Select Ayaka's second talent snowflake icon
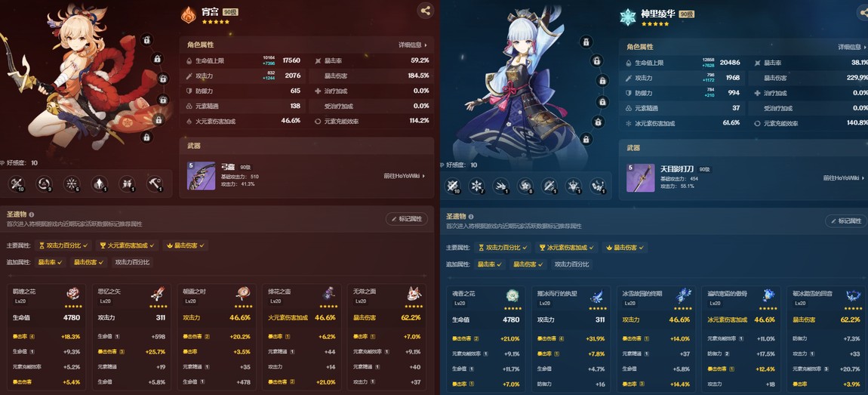 476,186
